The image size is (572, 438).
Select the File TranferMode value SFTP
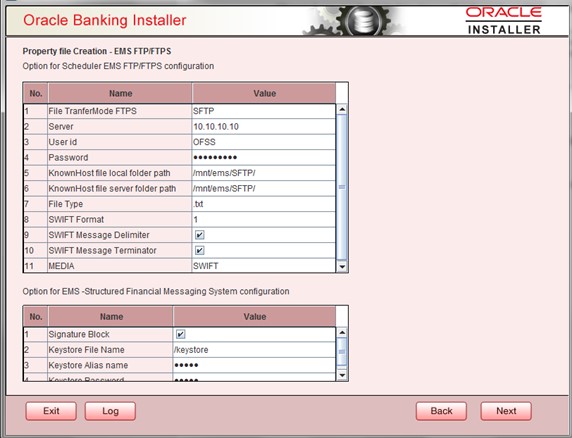(x=263, y=111)
